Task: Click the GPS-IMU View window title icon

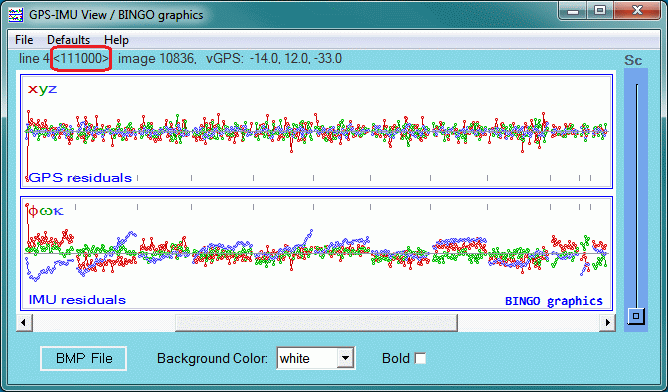Action: pos(16,15)
